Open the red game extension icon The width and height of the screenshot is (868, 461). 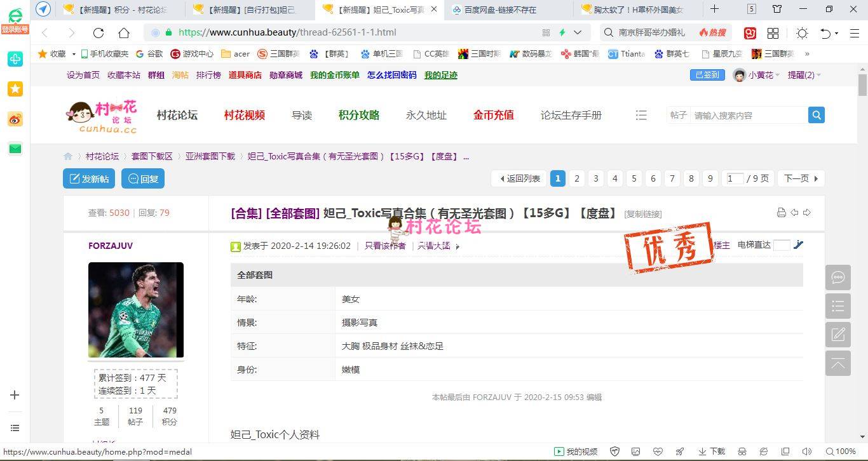(750, 33)
